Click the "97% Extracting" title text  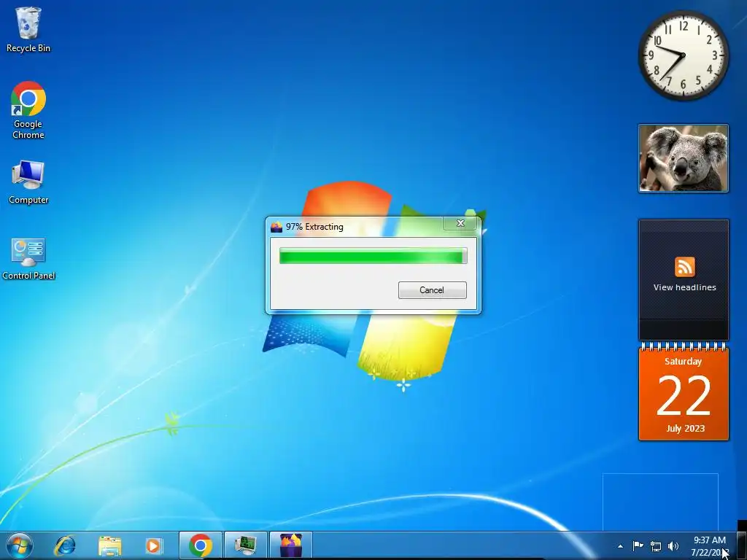(x=314, y=227)
